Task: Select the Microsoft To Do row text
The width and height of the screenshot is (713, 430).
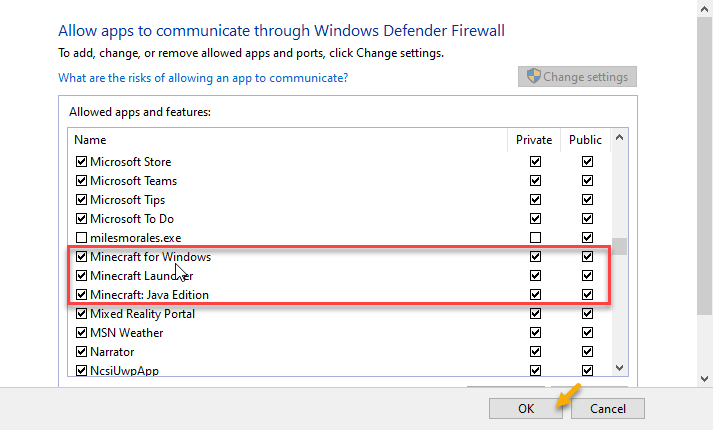Action: 132,219
